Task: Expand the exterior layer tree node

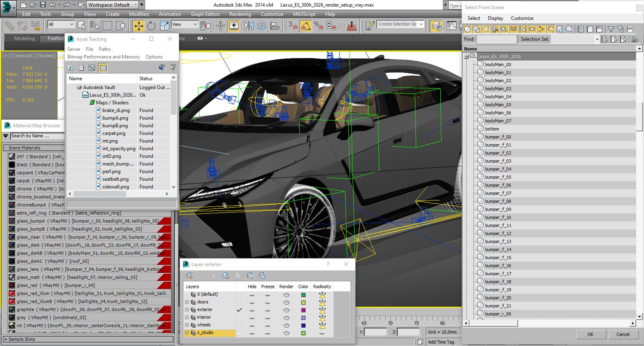Action: click(187, 310)
